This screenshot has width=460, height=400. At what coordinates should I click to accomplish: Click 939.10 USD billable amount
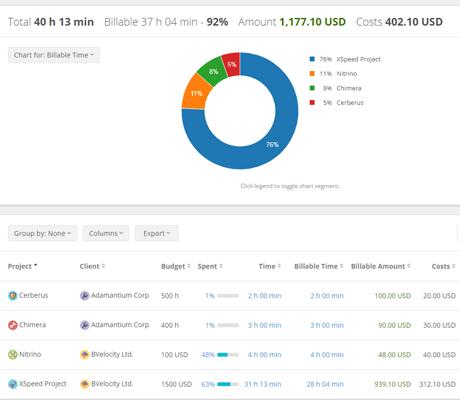[393, 384]
